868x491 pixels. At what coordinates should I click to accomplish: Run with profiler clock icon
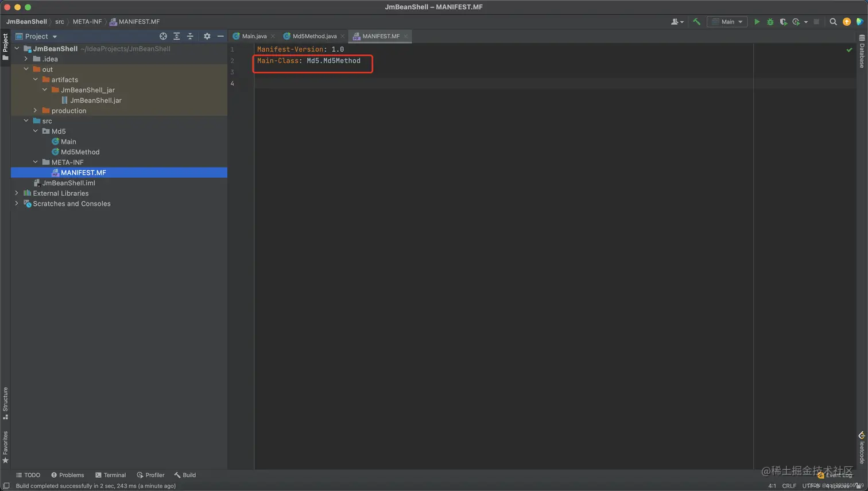796,22
